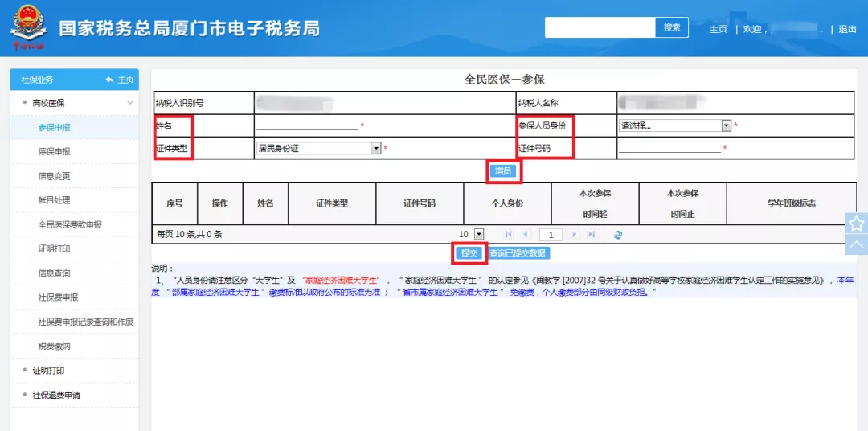
Task: Open the 参保人员身份 dropdown
Action: click(675, 125)
